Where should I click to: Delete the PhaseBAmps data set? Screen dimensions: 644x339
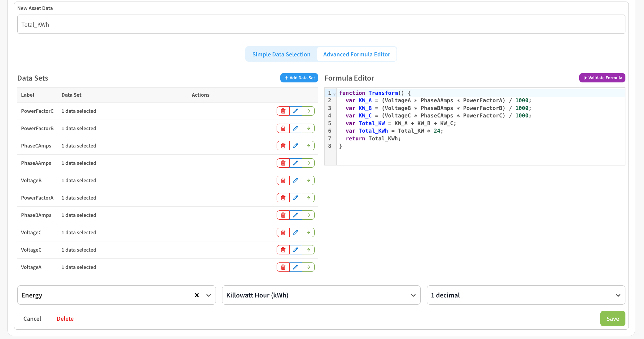[283, 215]
